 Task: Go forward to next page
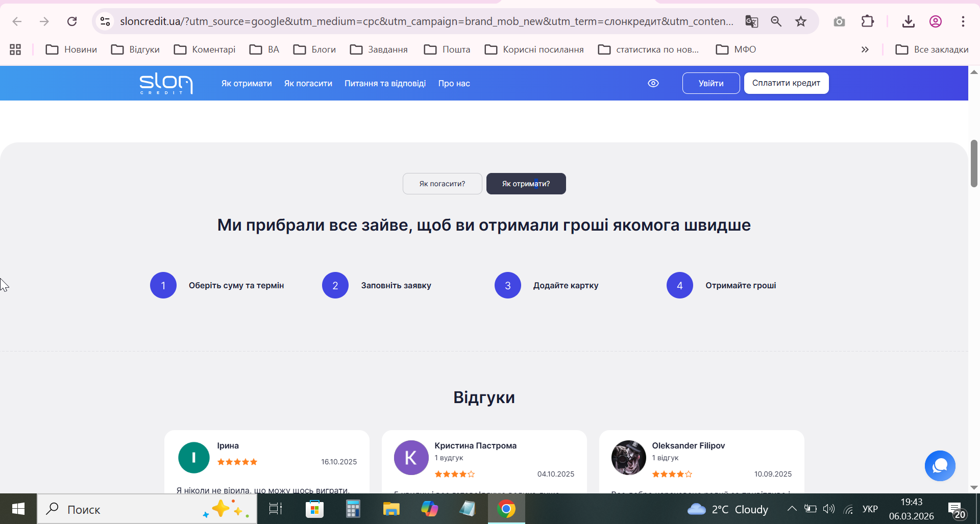44,21
